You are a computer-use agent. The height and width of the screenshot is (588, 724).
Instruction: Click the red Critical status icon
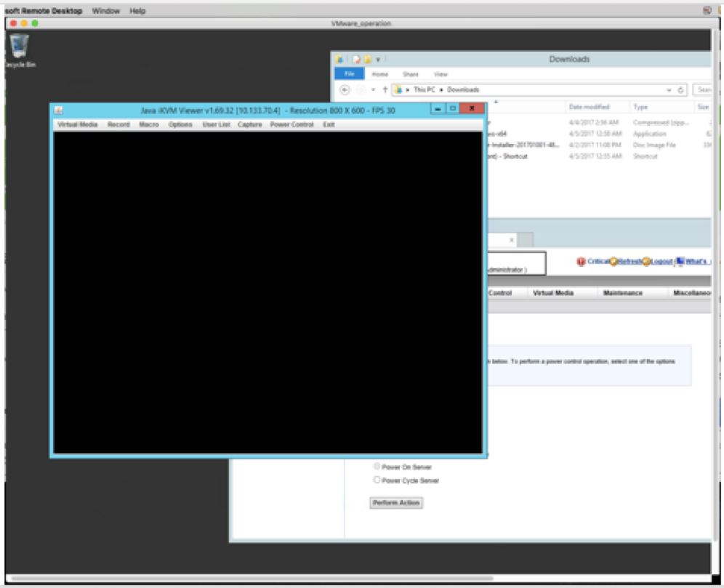point(581,262)
